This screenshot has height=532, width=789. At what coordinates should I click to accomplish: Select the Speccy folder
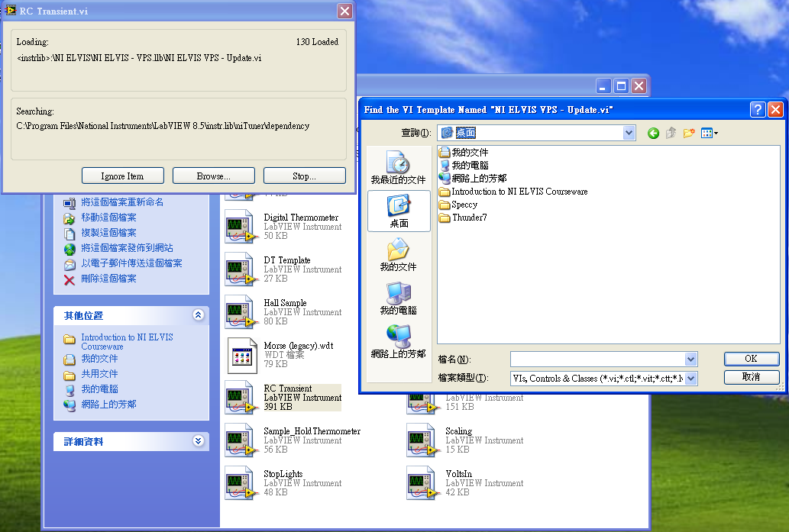(458, 204)
